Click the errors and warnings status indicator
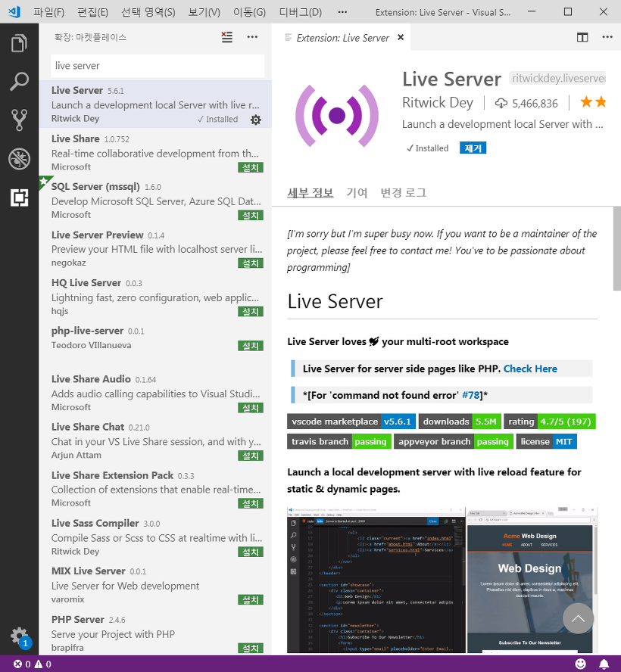The width and height of the screenshot is (621, 672). [32, 664]
